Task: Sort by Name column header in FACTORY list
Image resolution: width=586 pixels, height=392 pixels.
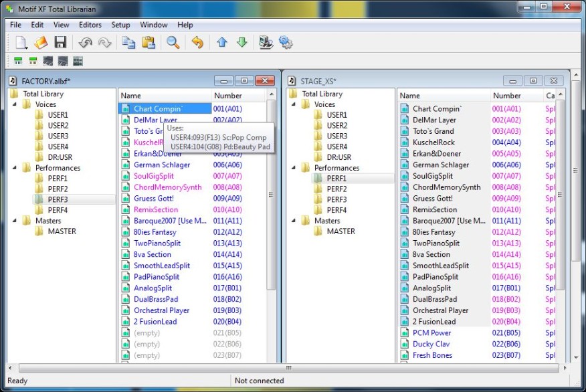Action: coord(165,96)
